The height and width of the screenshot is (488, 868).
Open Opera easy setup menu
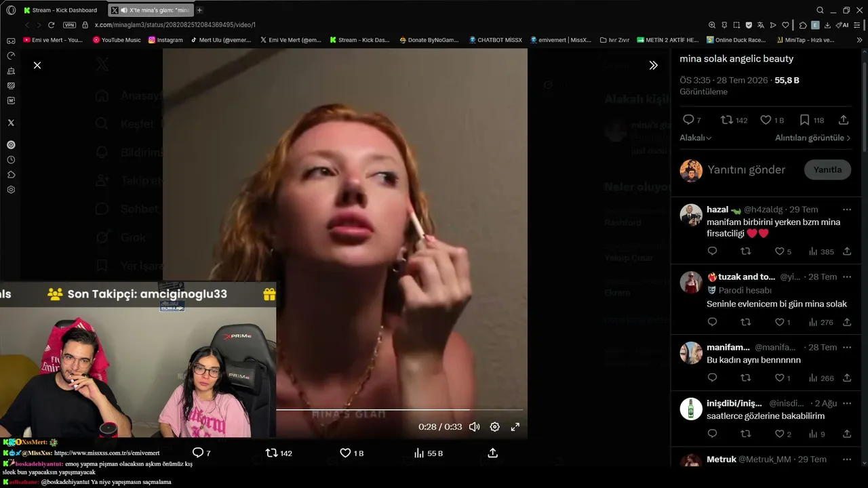(858, 25)
